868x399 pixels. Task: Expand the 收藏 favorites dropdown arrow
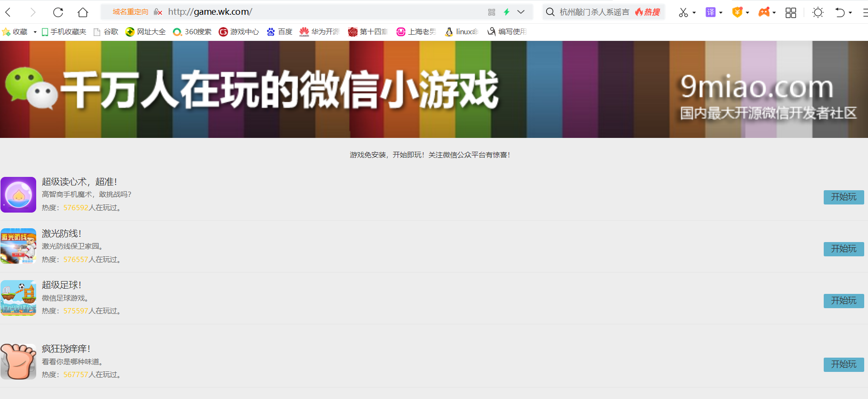[35, 32]
